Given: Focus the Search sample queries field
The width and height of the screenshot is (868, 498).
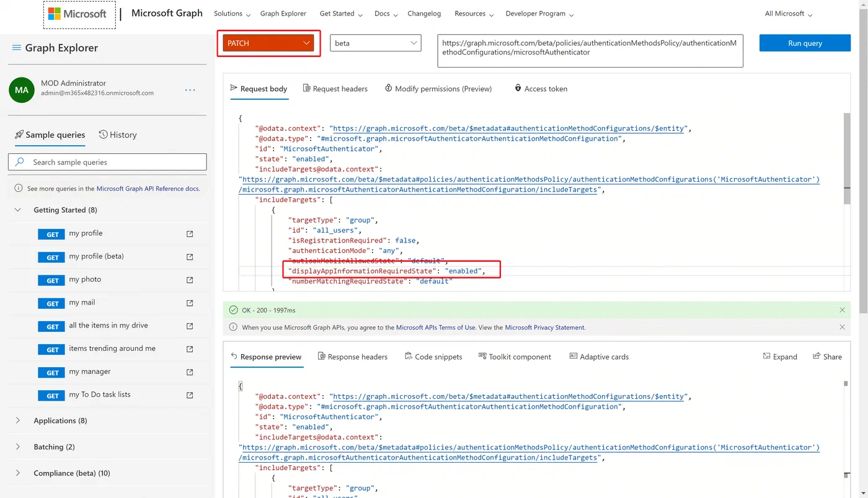Looking at the screenshot, I should pyautogui.click(x=107, y=162).
